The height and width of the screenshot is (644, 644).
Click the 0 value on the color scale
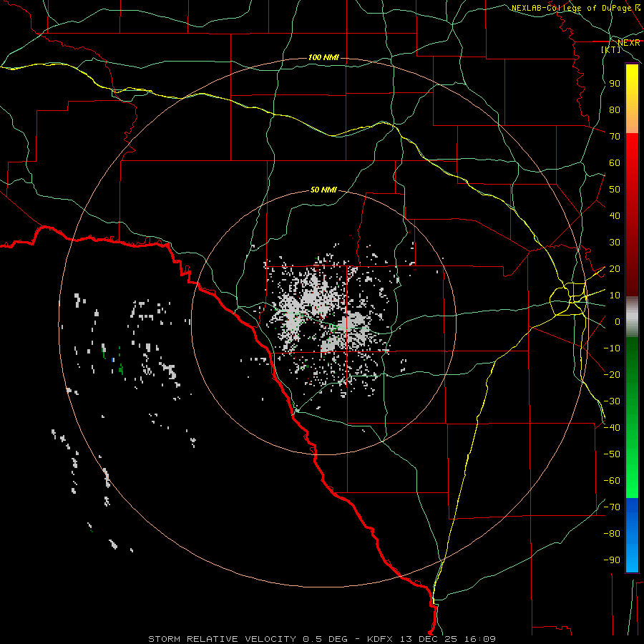click(x=618, y=322)
